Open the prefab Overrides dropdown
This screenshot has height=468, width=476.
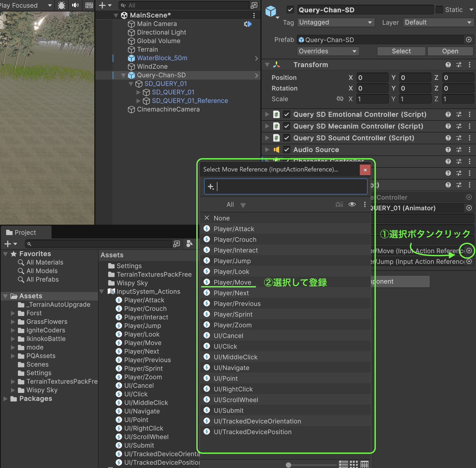click(328, 51)
